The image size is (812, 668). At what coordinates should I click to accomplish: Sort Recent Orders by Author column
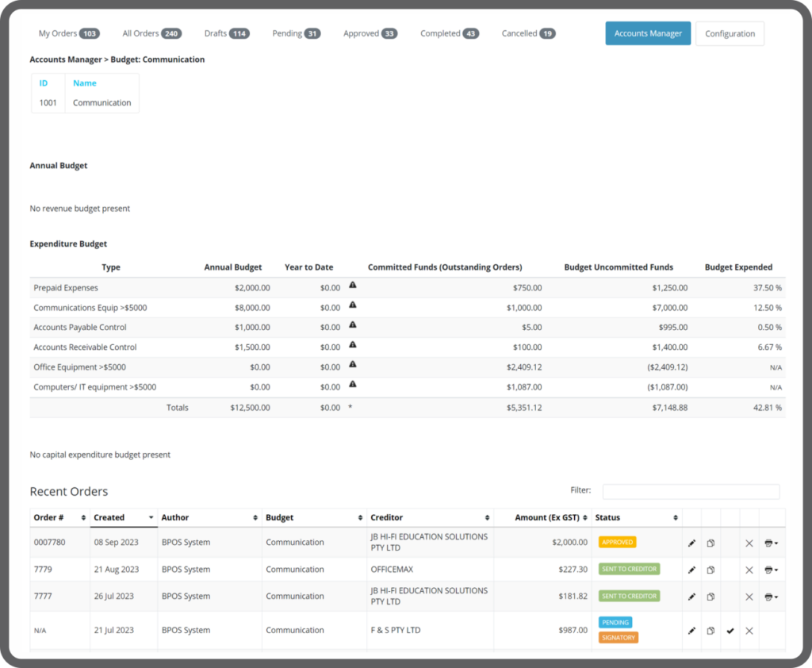click(209, 518)
